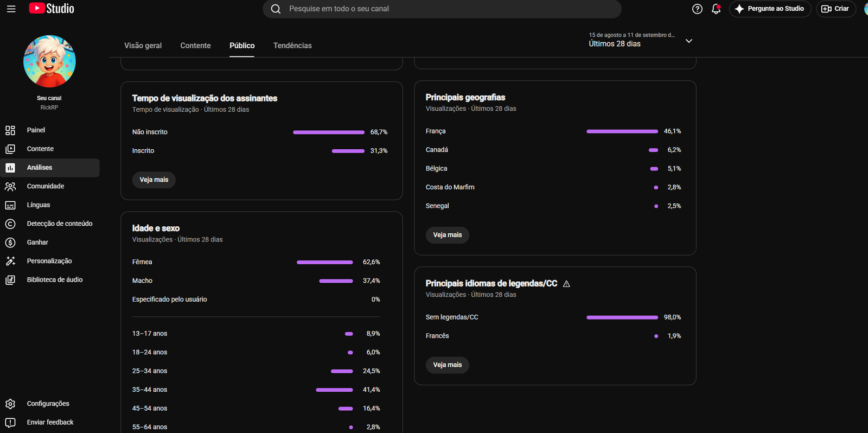
Task: Click Veja mais under Principais geografias
Action: pyautogui.click(x=448, y=235)
